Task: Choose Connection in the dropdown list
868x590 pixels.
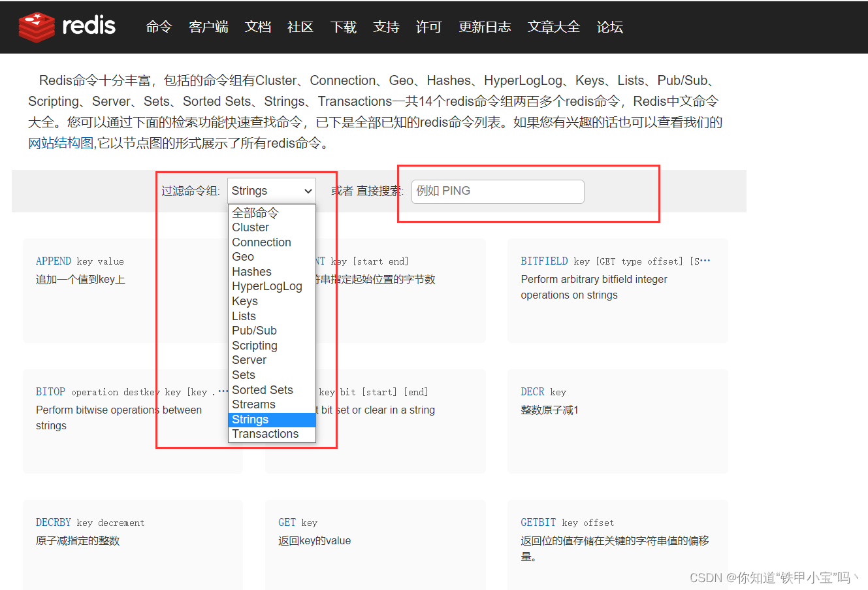Action: (272, 242)
